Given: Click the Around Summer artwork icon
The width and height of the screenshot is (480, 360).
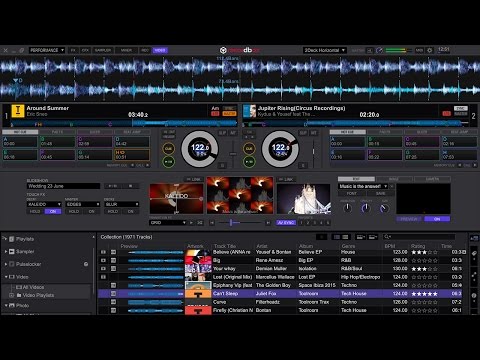Looking at the screenshot, I should [18, 111].
